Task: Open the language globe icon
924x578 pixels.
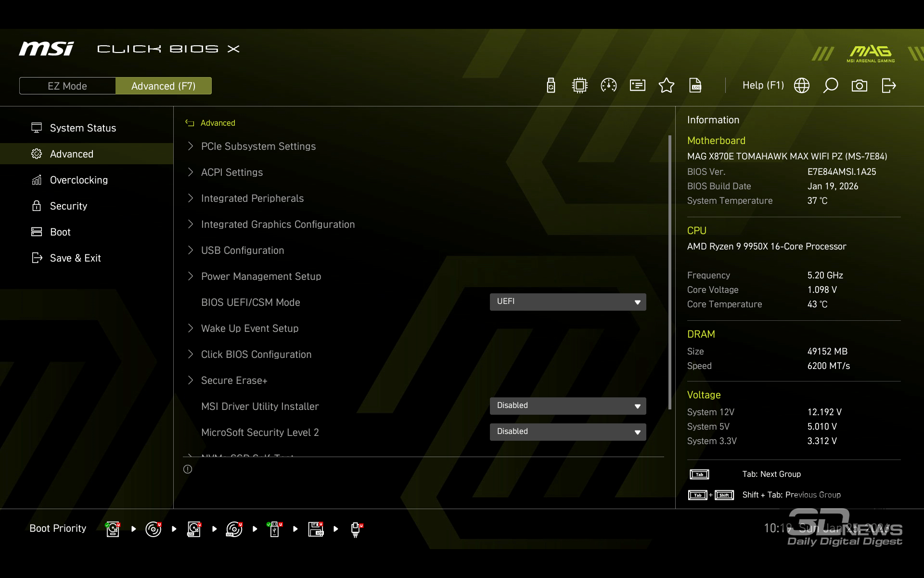Action: tap(802, 86)
